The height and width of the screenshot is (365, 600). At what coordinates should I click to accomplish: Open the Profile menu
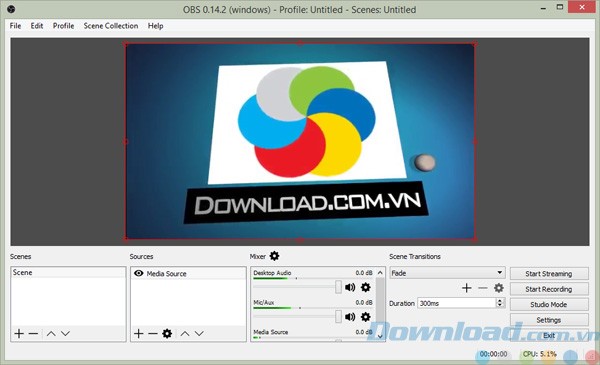[64, 26]
